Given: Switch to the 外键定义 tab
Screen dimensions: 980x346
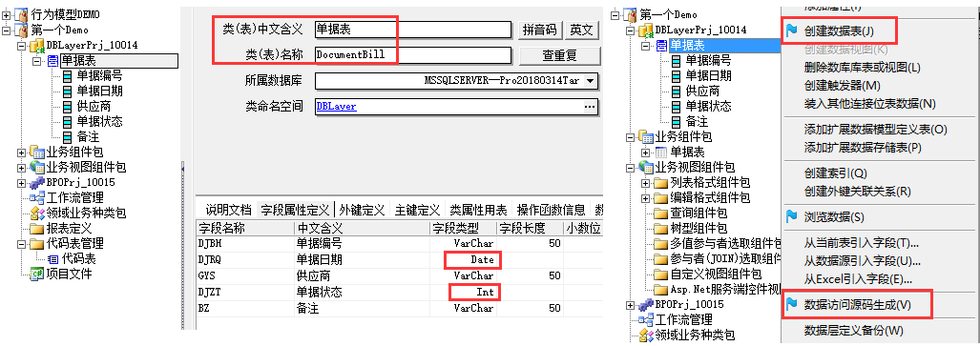Looking at the screenshot, I should click(362, 210).
